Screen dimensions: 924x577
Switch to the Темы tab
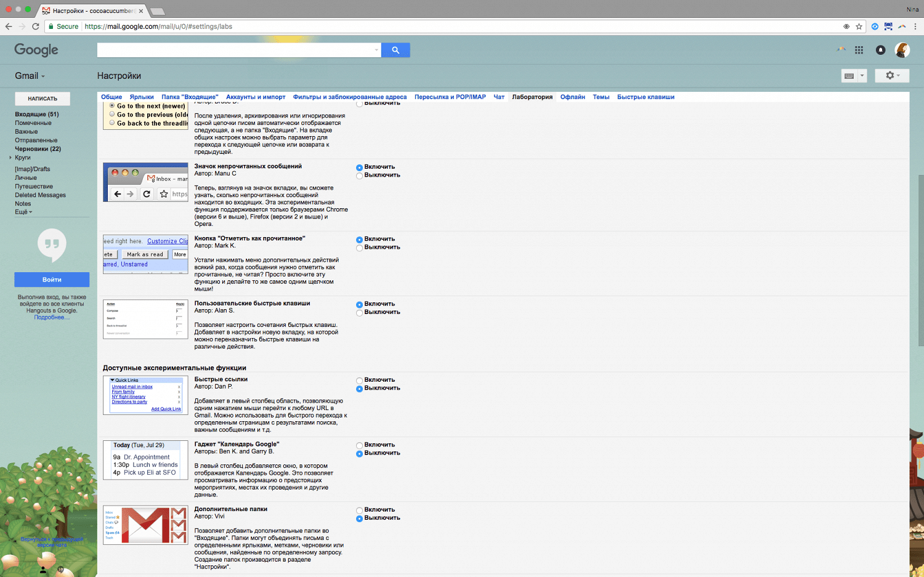pos(601,97)
